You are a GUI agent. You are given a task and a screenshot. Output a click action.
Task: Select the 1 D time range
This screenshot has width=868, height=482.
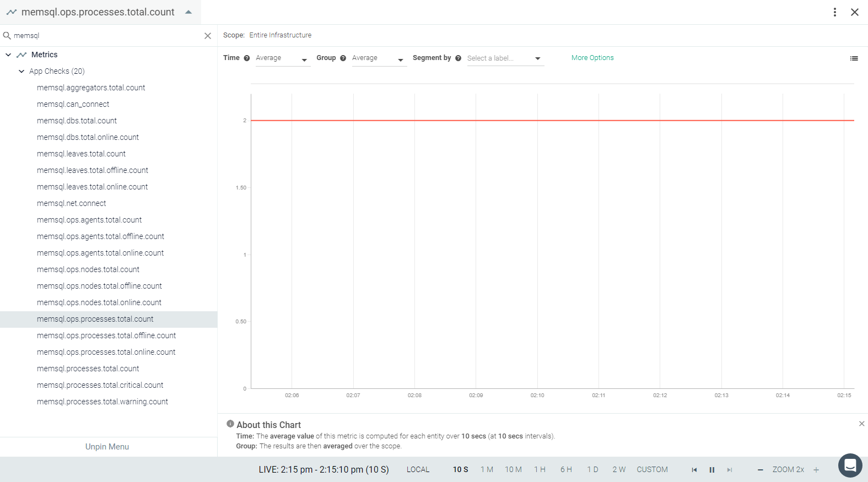[x=592, y=470]
